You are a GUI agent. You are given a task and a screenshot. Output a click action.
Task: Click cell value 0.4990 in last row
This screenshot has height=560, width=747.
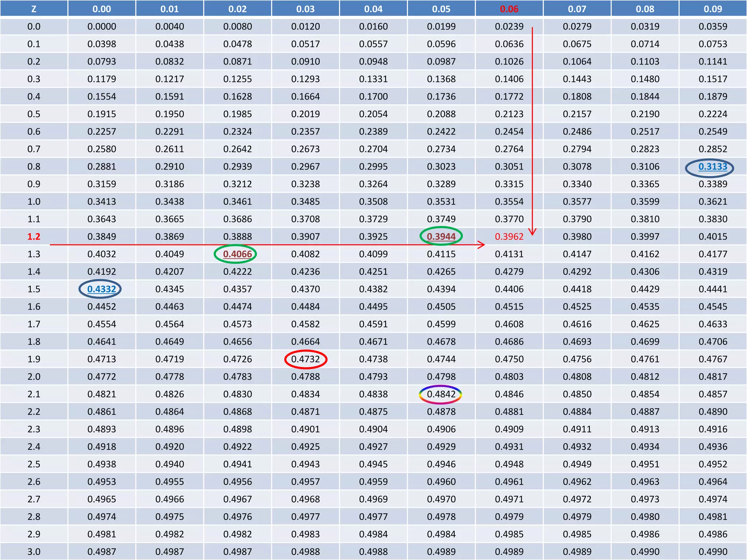coord(713,552)
